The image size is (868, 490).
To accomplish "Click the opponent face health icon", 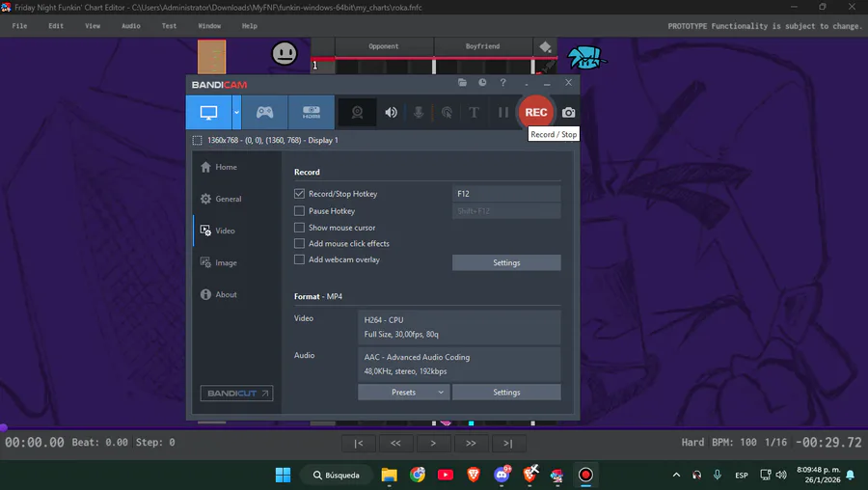I will tap(285, 54).
